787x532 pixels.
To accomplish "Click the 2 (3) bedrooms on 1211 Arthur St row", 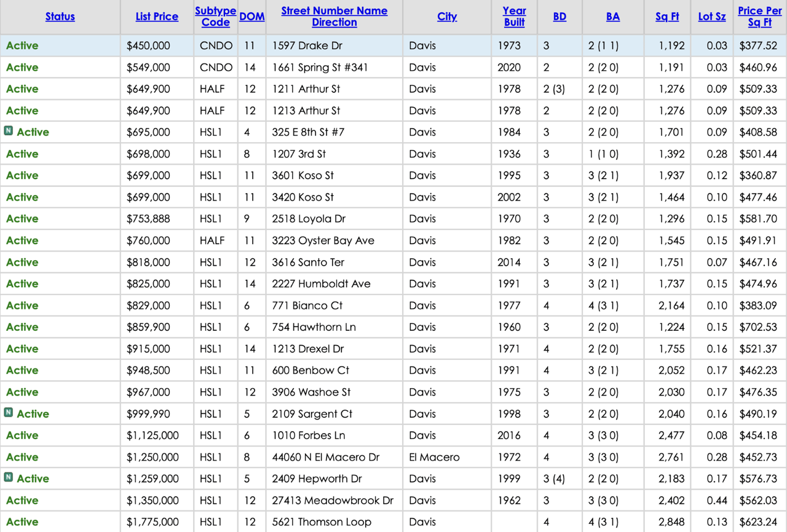I will 554,89.
